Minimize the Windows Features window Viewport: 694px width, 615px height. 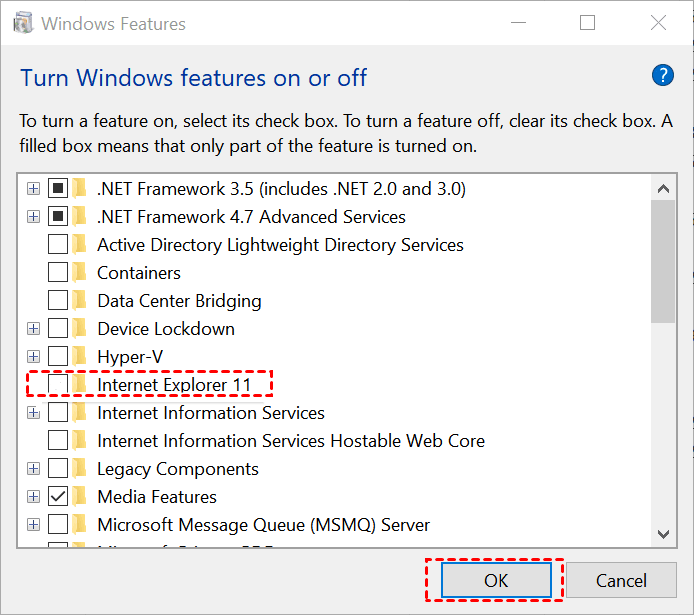point(518,23)
